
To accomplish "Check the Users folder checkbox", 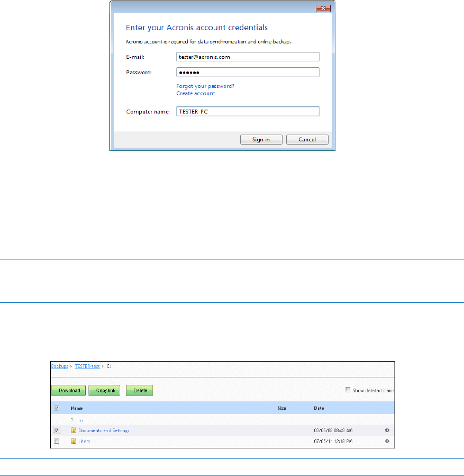I will point(57,441).
